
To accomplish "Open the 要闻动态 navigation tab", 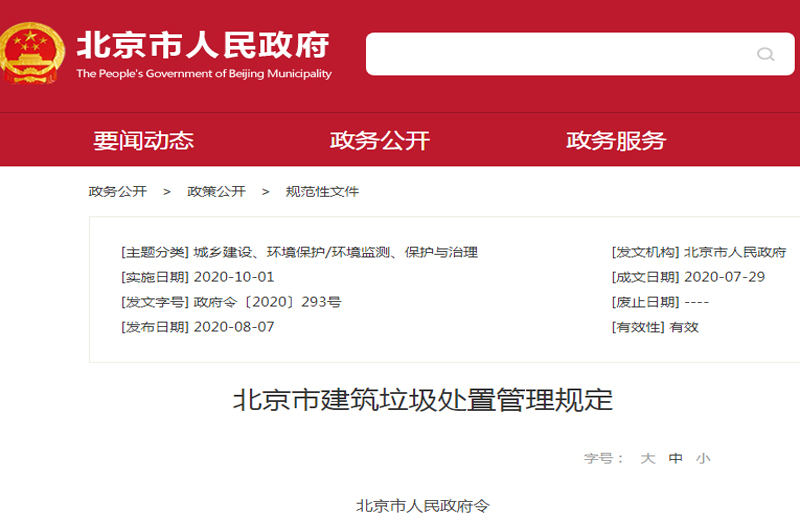I will point(143,141).
